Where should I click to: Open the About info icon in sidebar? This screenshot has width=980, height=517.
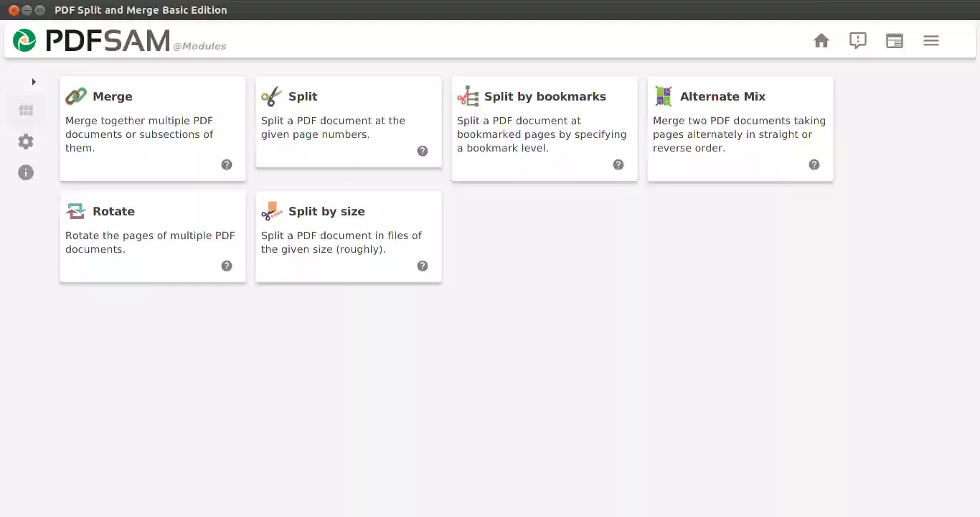point(26,172)
